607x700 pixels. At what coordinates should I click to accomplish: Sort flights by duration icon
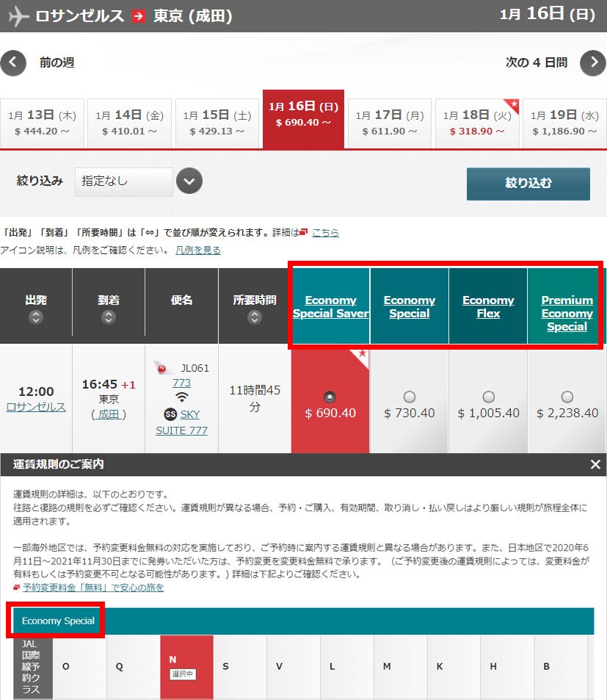click(255, 317)
